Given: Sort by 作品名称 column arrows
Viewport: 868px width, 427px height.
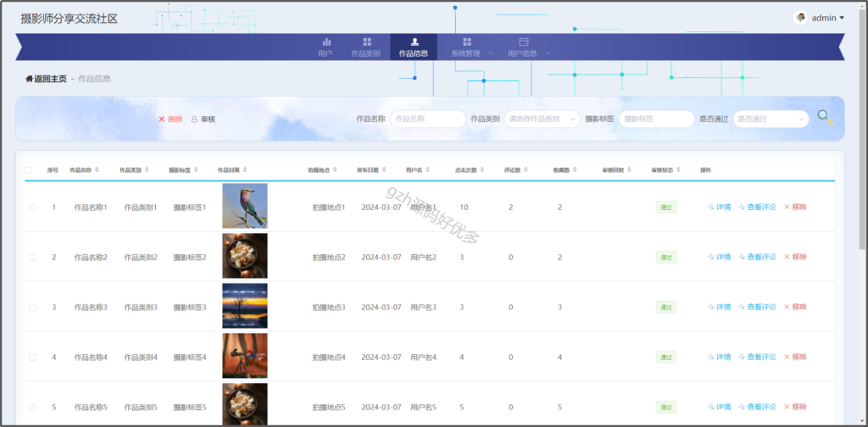Looking at the screenshot, I should (x=97, y=169).
